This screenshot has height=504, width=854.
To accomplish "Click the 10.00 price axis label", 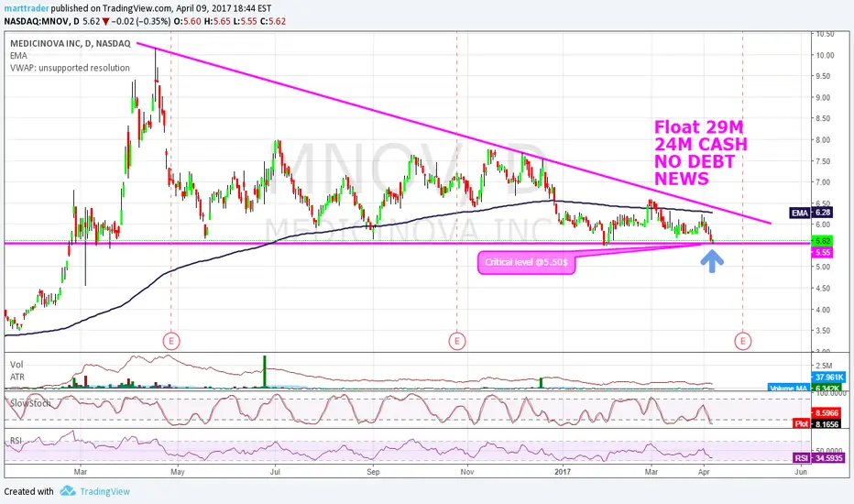I will tap(825, 55).
